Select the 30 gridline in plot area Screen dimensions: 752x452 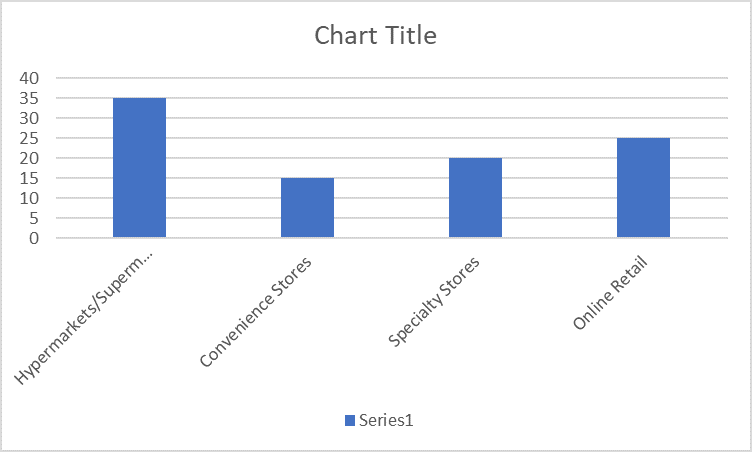(392, 118)
